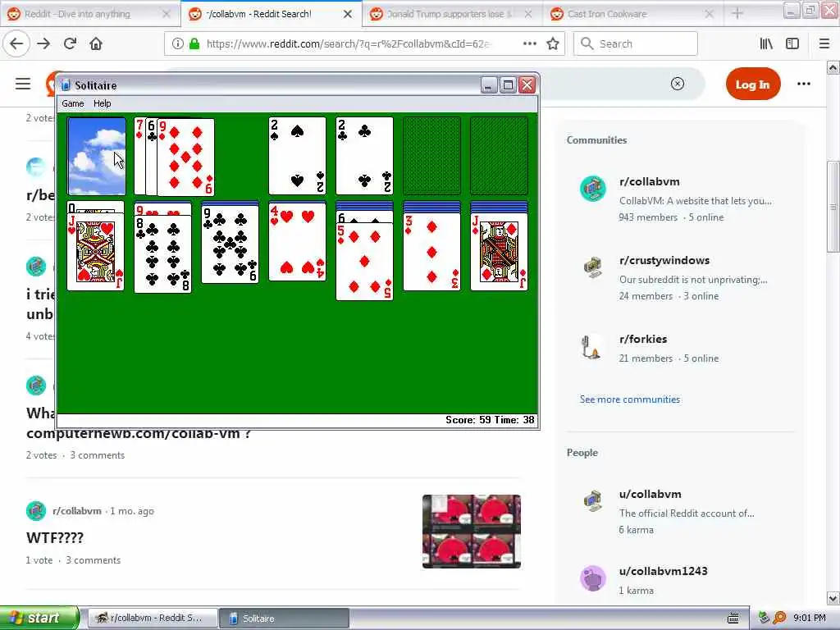The image size is (840, 630).
Task: Open See more communities link
Action: coord(629,399)
